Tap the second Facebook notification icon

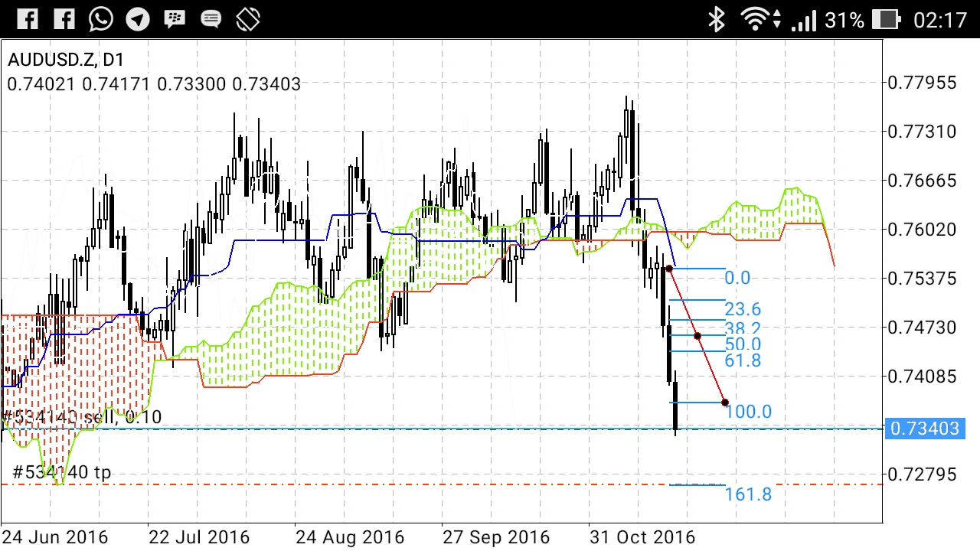[64, 19]
